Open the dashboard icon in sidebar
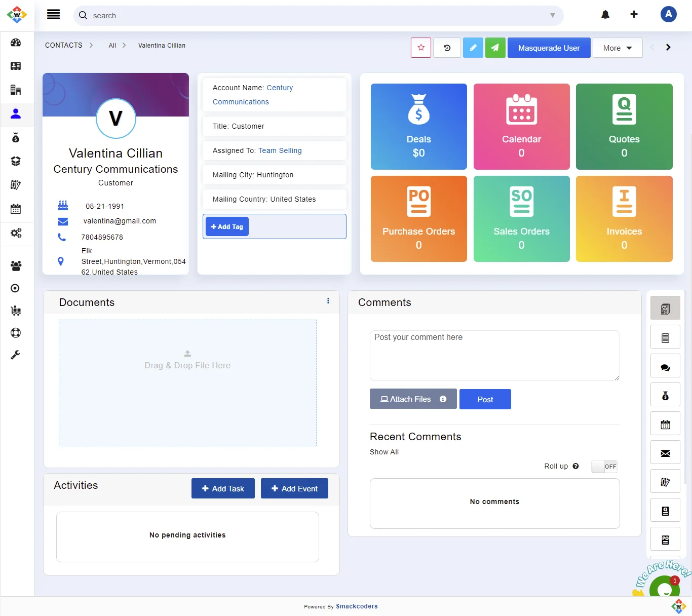This screenshot has height=616, width=692. [16, 43]
